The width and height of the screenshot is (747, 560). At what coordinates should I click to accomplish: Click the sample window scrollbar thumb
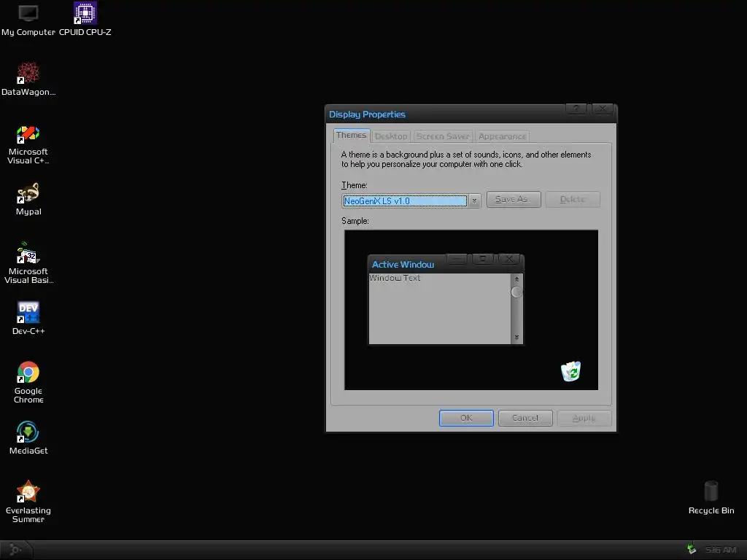click(x=517, y=292)
